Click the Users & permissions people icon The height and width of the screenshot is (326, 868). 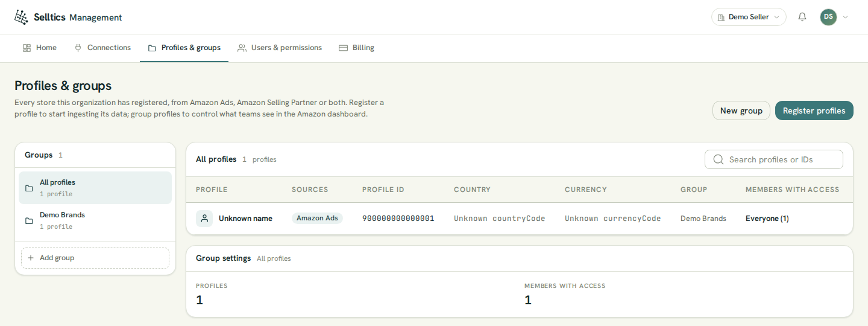242,48
